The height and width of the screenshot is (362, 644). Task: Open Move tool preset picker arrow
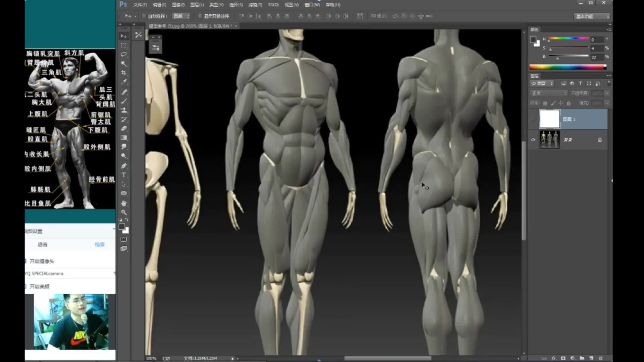coord(136,16)
